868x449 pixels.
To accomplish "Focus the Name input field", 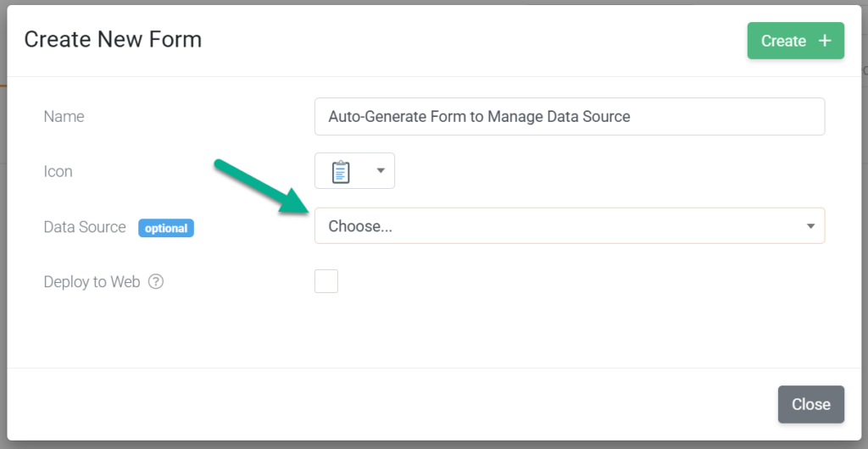I will 570,117.
